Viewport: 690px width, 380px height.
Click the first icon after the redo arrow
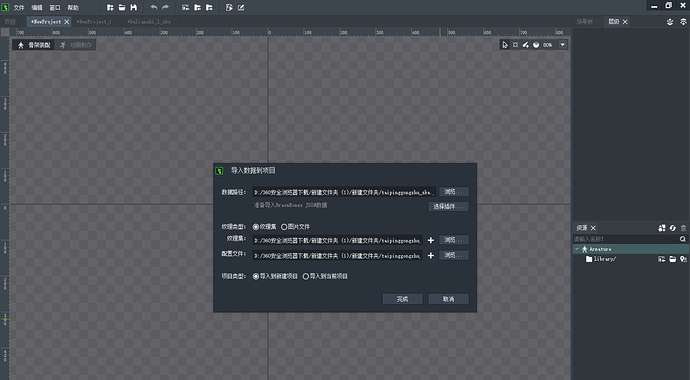[186, 7]
